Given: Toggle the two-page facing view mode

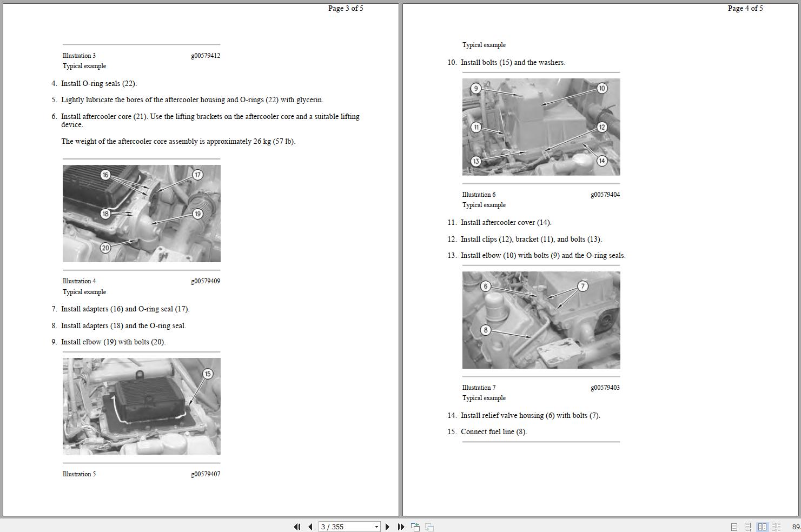Looking at the screenshot, I should coord(763,527).
